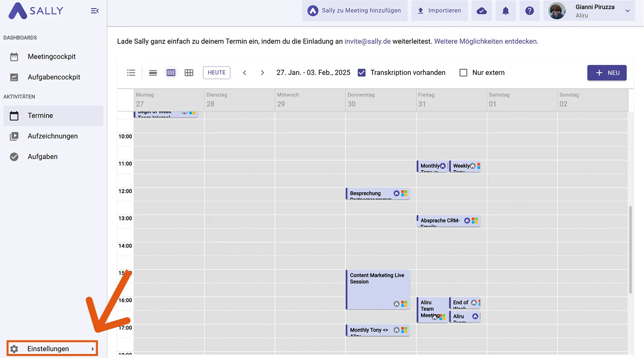Switch to the day view icon
This screenshot has width=644, height=358.
coord(153,73)
